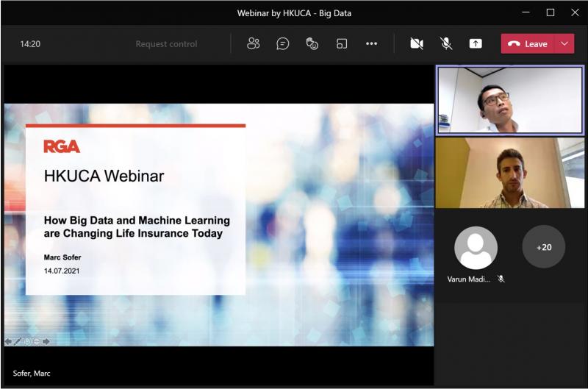Click 'How Big Data and Machine Learning' heading
The height and width of the screenshot is (389, 588).
pyautogui.click(x=137, y=220)
